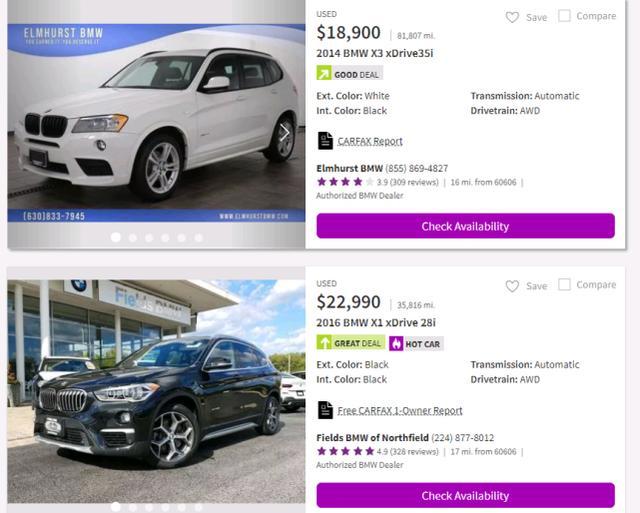640x513 pixels.
Task: Open the CARFAX Report link
Action: [370, 141]
